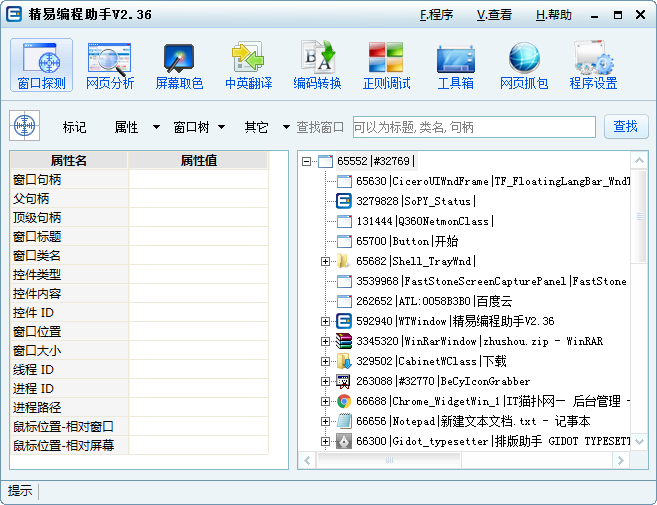Click the BeCyIconGrabber icon in the tree
The height and width of the screenshot is (505, 657).
click(x=344, y=381)
